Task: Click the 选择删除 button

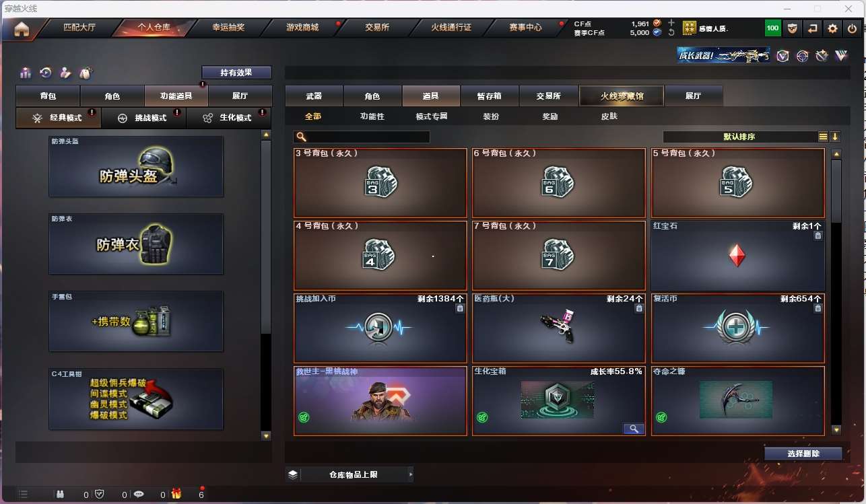Action: point(803,454)
